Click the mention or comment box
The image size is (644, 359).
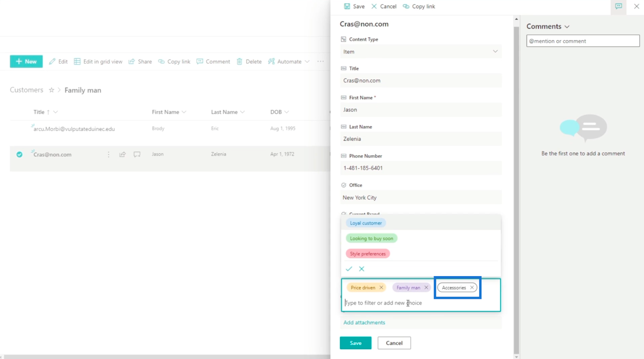[x=583, y=41]
